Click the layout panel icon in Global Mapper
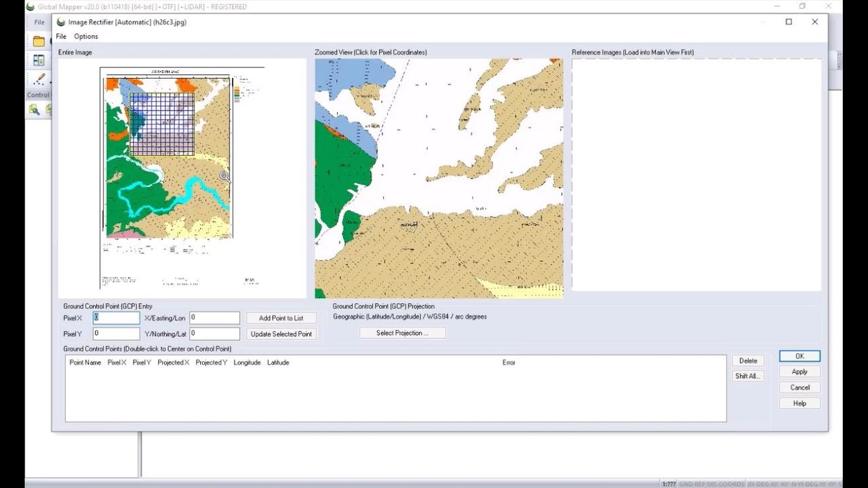Image resolution: width=868 pixels, height=488 pixels. click(39, 60)
